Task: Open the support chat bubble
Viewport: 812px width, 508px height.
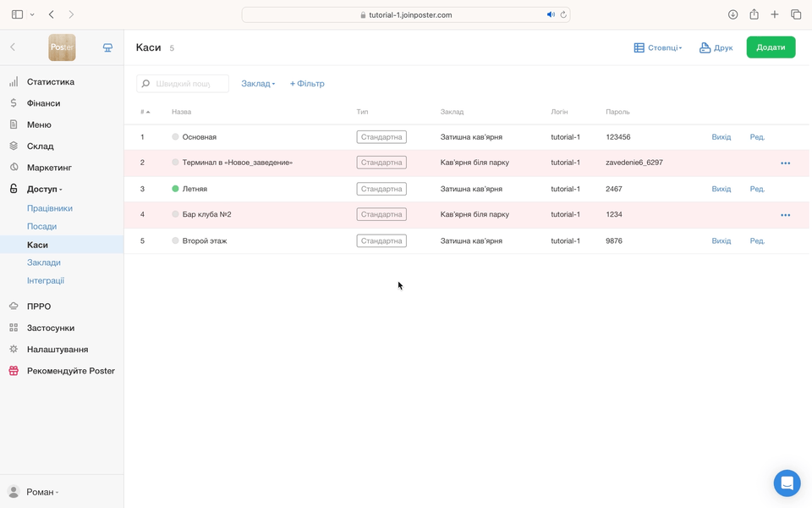Action: [x=787, y=483]
